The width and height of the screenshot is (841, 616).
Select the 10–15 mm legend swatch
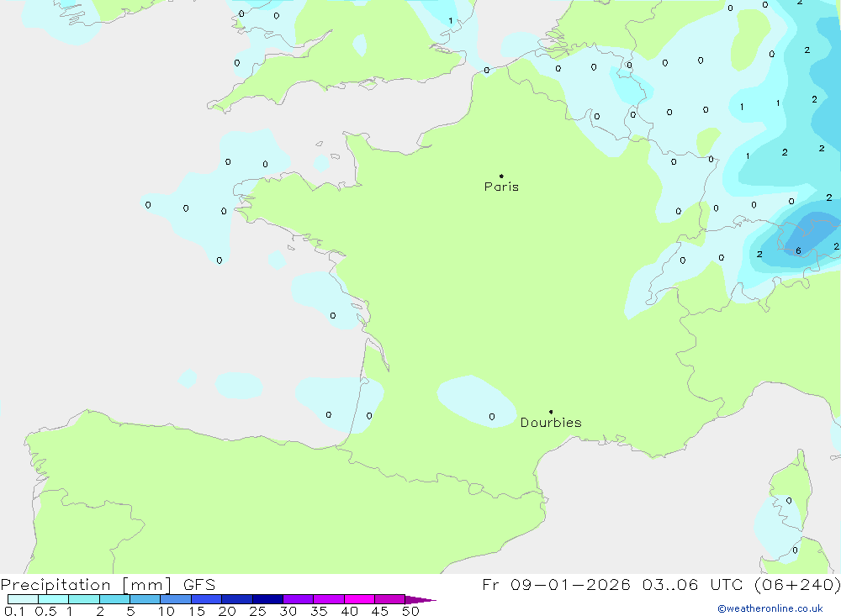point(176,599)
